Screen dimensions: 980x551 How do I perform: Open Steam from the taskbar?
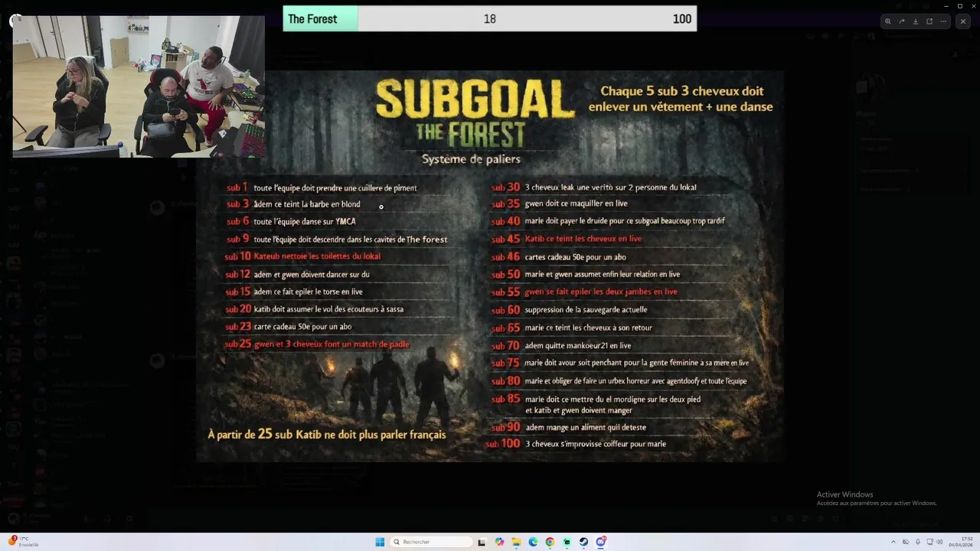(583, 542)
